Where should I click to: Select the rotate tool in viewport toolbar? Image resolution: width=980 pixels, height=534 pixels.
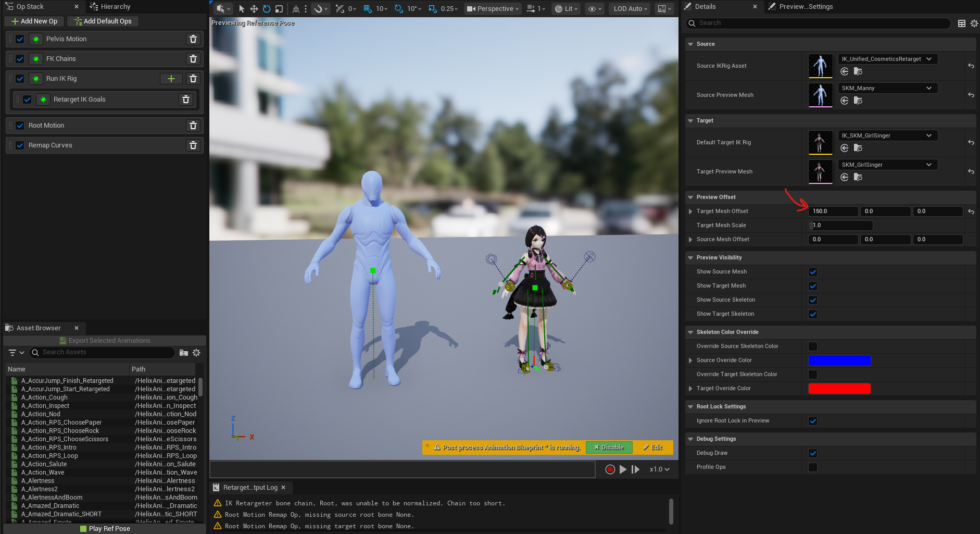tap(267, 9)
